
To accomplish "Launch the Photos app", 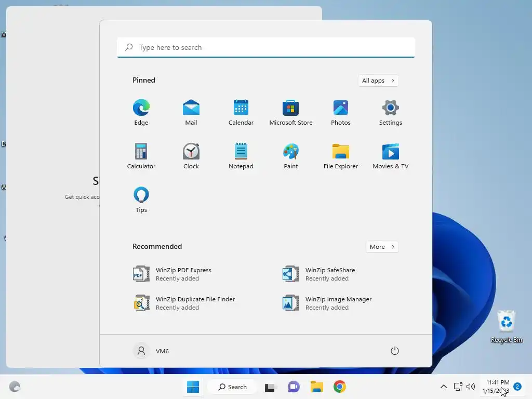I will click(341, 113).
